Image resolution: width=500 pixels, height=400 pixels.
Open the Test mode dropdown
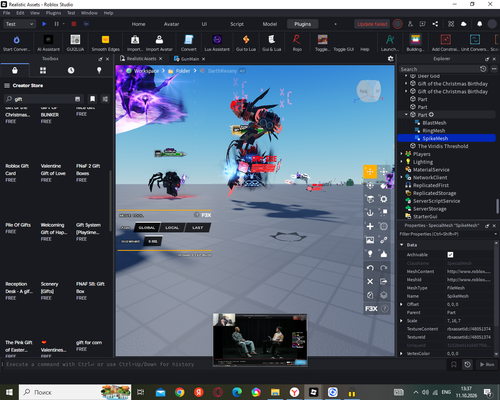(x=19, y=24)
